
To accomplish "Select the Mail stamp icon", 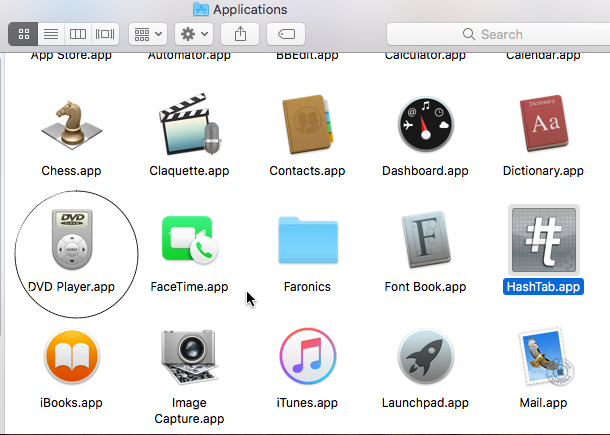I will pos(546,357).
